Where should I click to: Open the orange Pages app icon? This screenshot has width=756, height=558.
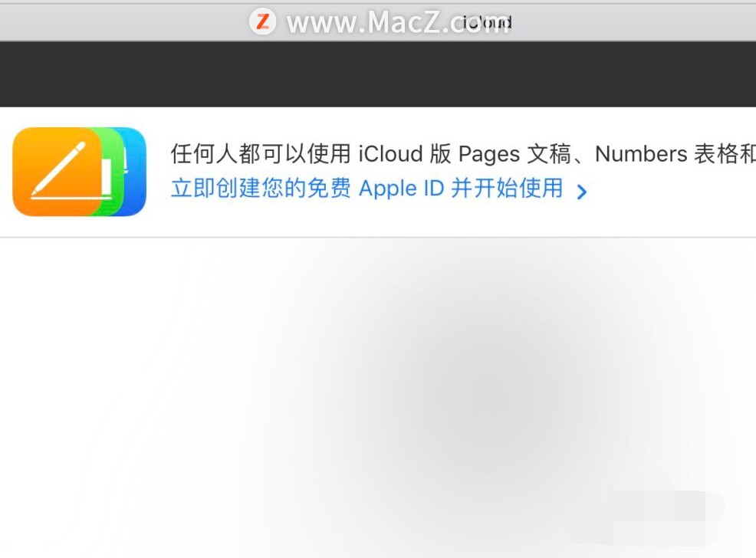click(x=57, y=172)
